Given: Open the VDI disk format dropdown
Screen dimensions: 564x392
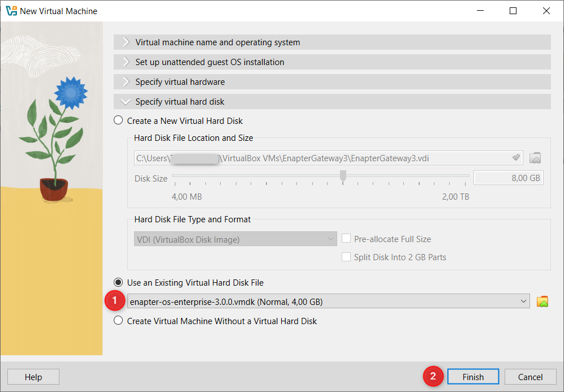Looking at the screenshot, I should [x=331, y=239].
